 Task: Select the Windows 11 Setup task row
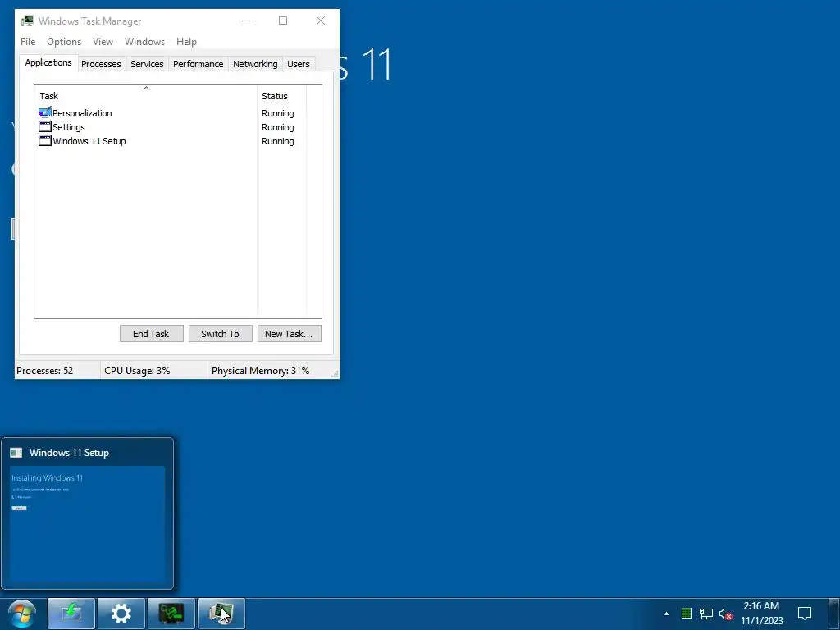tap(171, 141)
